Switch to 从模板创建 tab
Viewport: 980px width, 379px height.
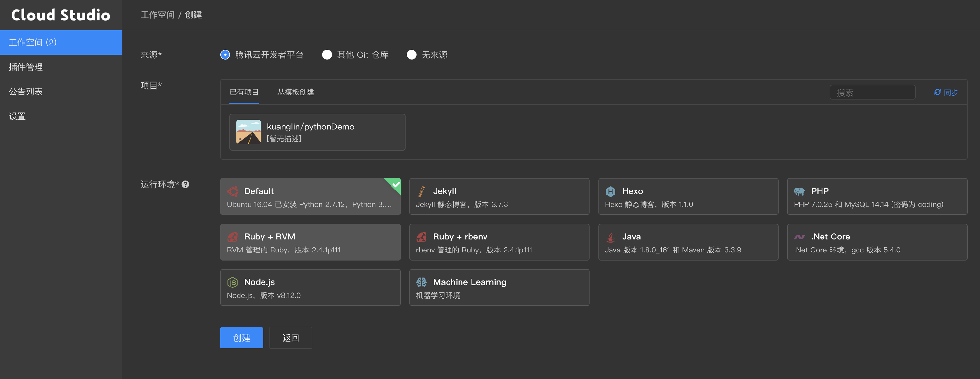[x=295, y=92]
